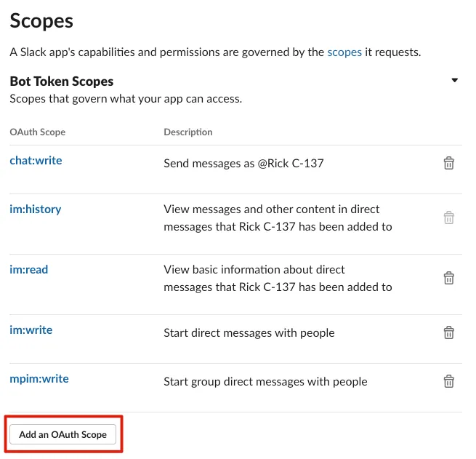Remove the im:read scope via trash icon
The height and width of the screenshot is (459, 476).
(449, 278)
